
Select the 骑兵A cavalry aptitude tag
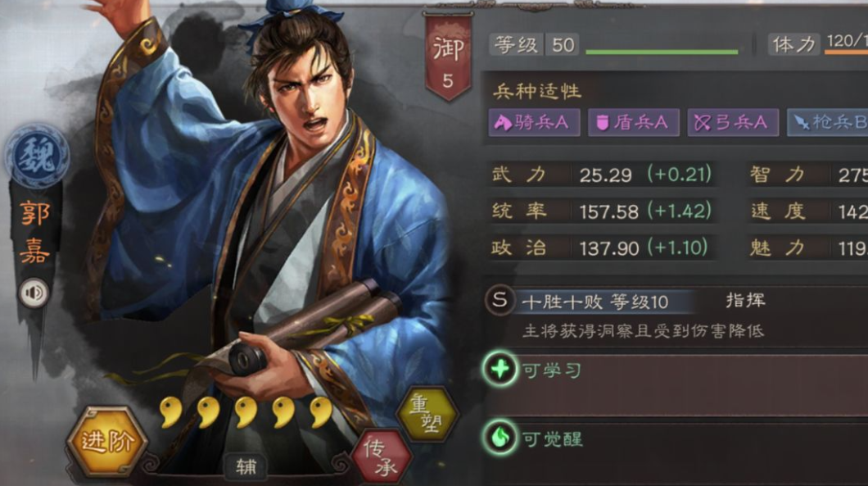point(534,122)
